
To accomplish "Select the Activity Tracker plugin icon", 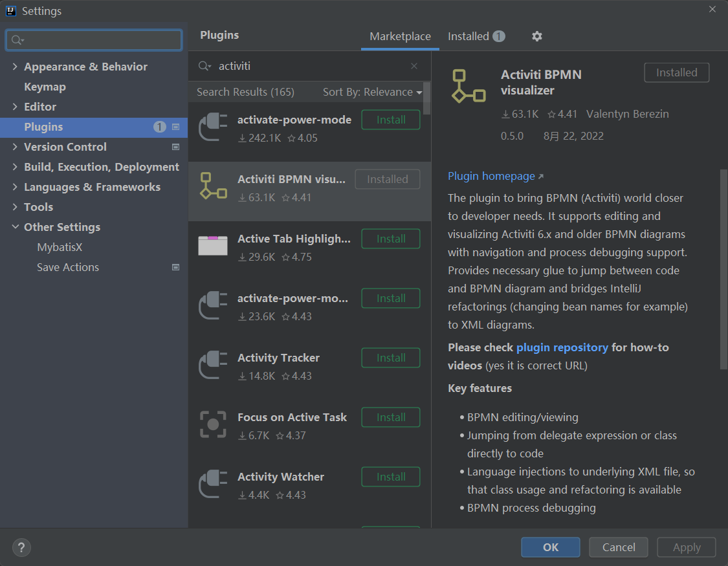I will tap(213, 365).
